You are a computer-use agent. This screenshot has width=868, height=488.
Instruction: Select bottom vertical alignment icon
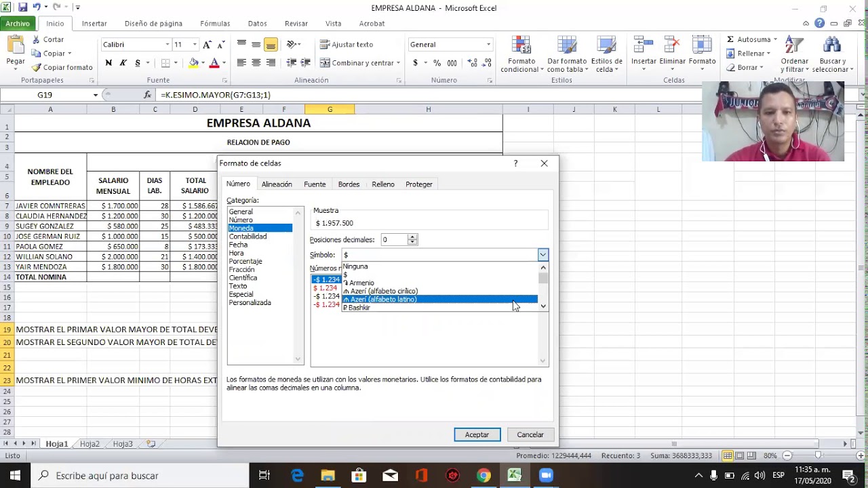[x=271, y=45]
